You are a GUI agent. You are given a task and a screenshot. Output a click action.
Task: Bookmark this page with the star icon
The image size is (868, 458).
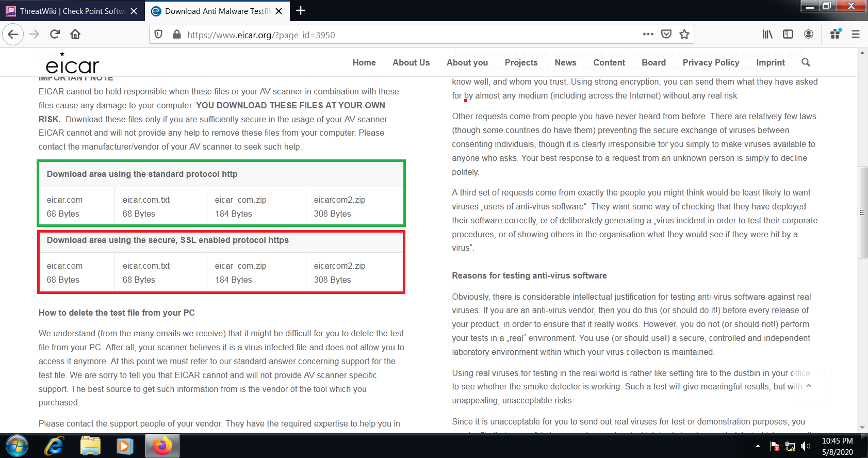(x=684, y=35)
